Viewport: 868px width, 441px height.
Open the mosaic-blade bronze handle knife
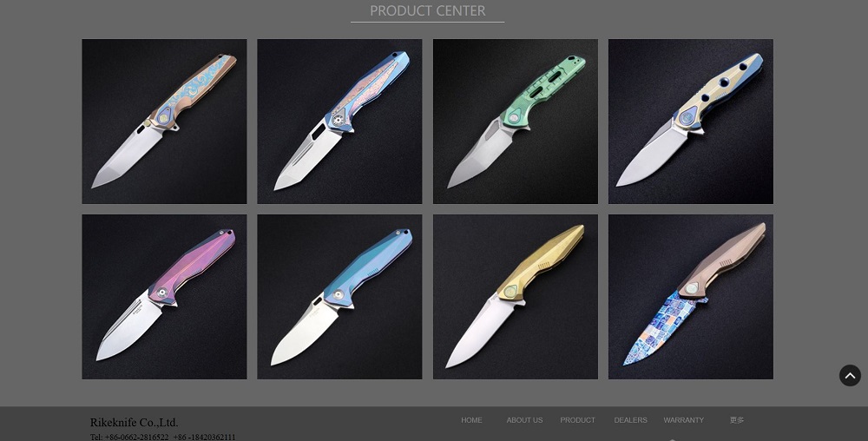click(x=691, y=297)
